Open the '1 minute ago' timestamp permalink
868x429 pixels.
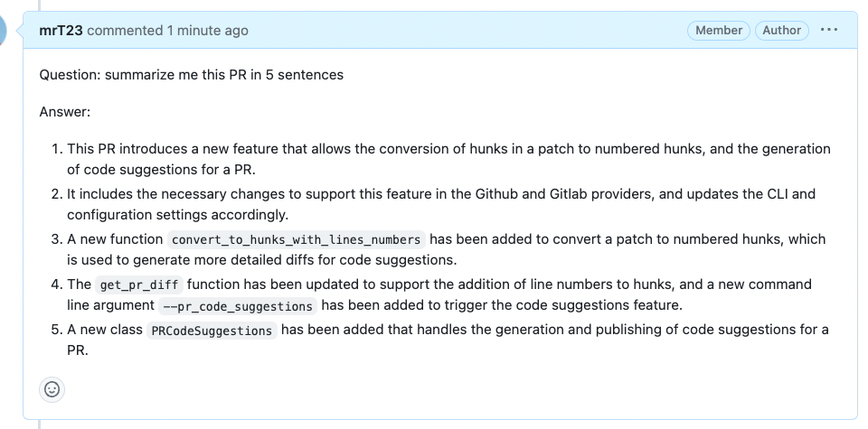point(208,31)
